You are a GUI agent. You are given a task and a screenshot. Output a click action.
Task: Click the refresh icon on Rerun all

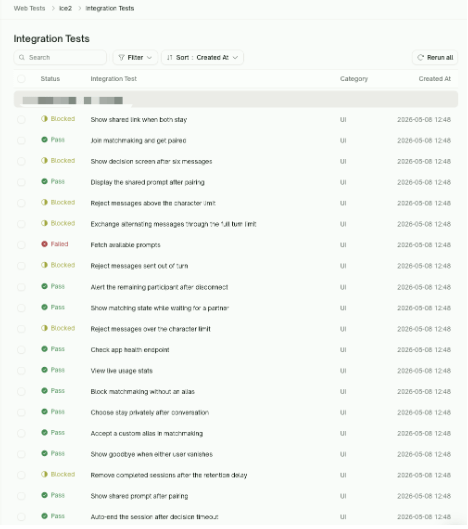coord(420,58)
